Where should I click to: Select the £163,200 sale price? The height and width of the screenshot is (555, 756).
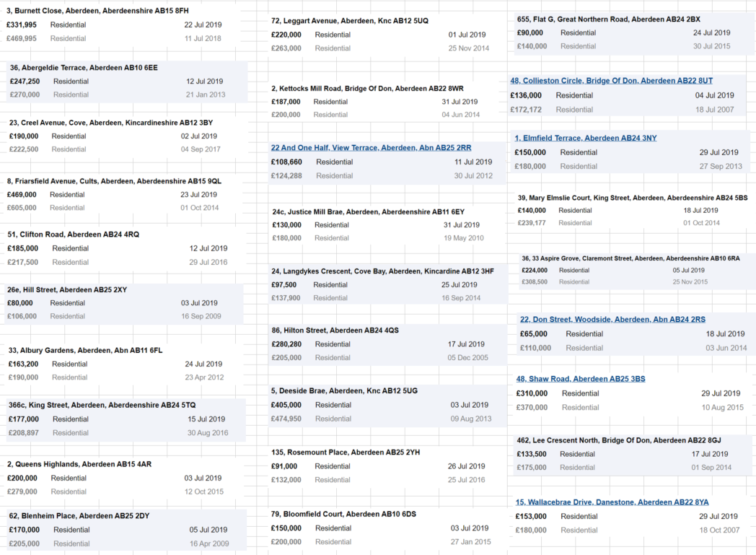tap(24, 364)
